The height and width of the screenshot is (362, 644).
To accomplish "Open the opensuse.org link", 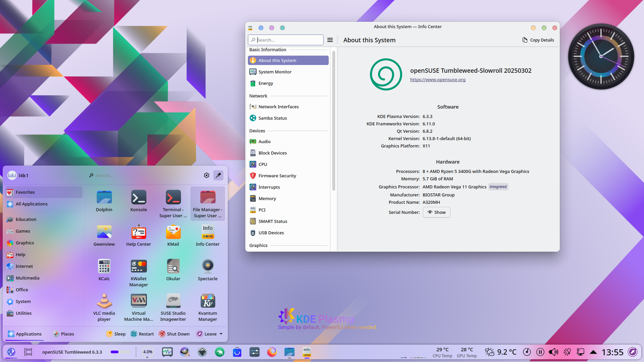I will 438,79.
